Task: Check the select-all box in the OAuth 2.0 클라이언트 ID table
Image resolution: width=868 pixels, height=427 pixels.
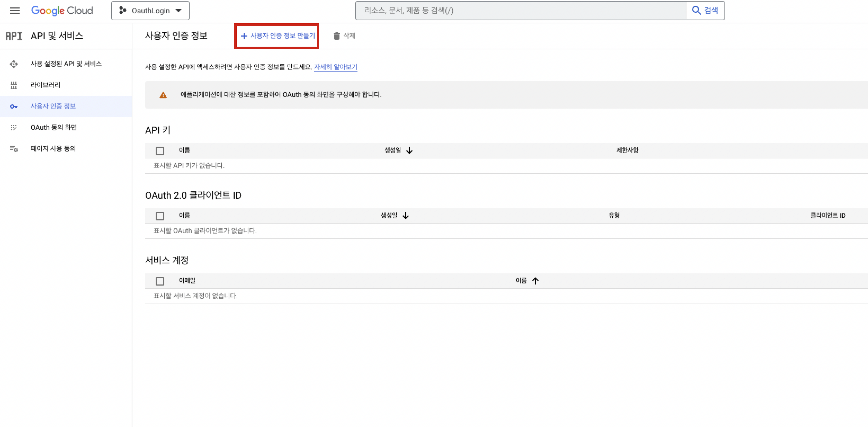Action: (160, 216)
